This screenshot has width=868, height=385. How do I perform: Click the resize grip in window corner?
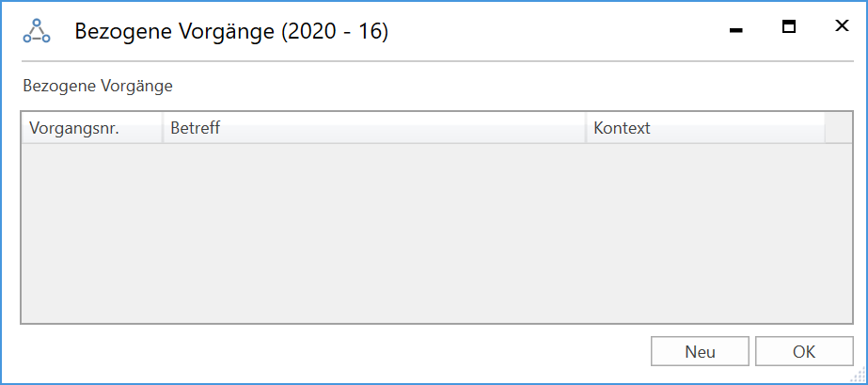click(857, 375)
